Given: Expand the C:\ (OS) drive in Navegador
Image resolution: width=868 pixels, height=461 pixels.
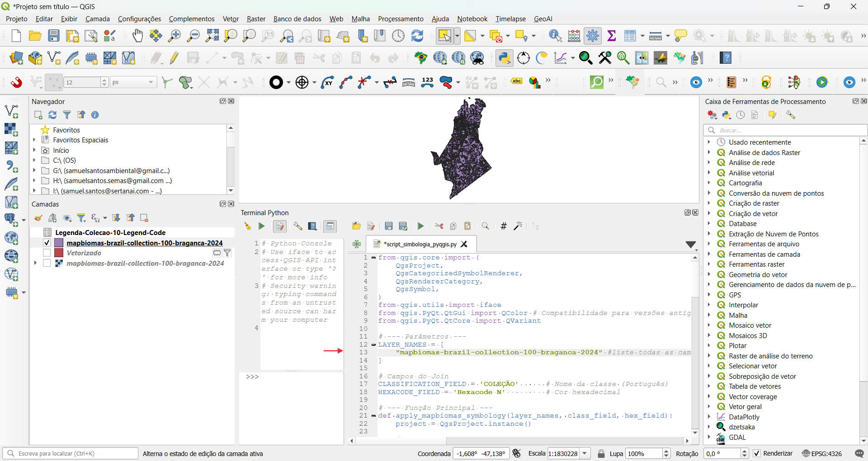Looking at the screenshot, I should (x=34, y=160).
